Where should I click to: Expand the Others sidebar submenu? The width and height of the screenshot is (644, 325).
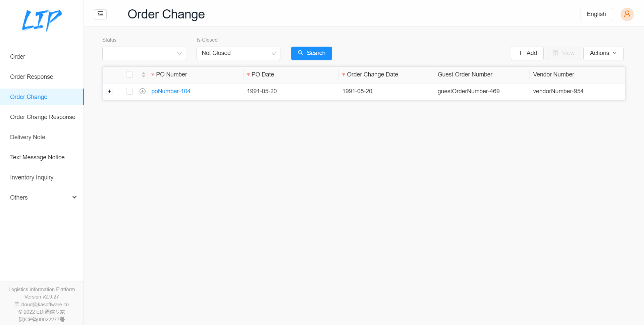pos(42,198)
